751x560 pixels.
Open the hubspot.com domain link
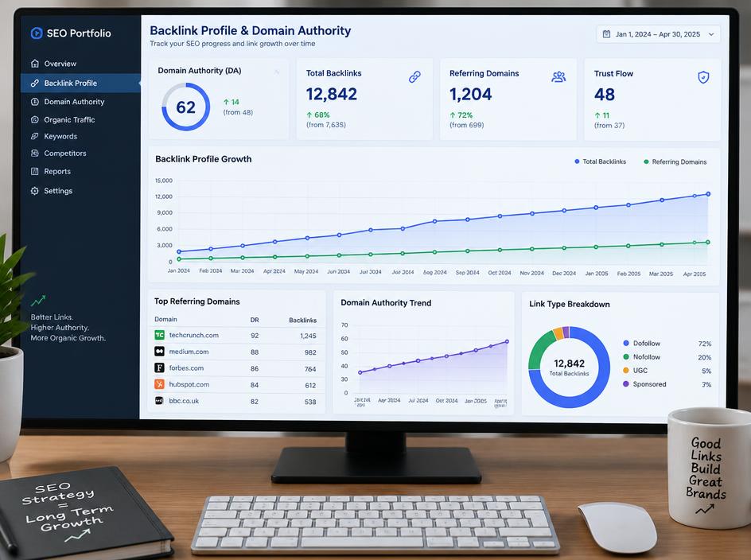[x=189, y=384]
